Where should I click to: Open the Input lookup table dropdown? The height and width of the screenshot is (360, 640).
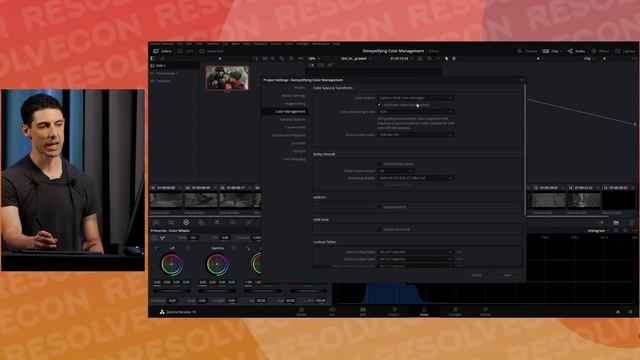(x=415, y=252)
